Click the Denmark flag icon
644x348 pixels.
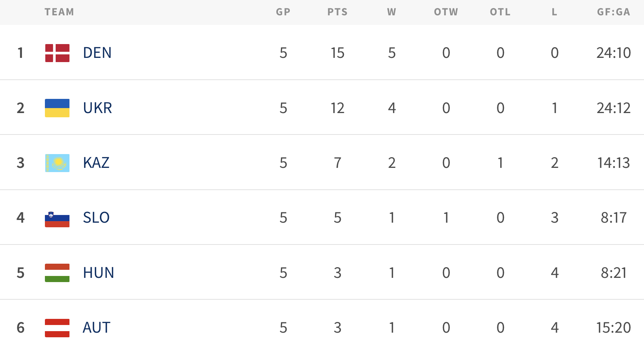pyautogui.click(x=57, y=53)
